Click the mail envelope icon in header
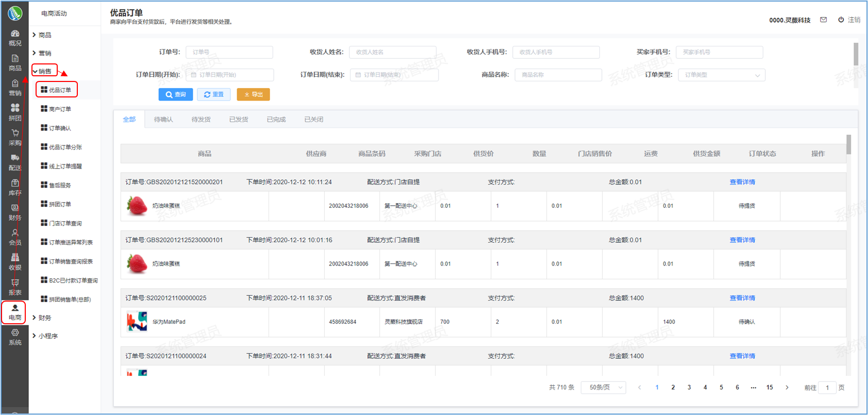The image size is (868, 415). pos(823,20)
